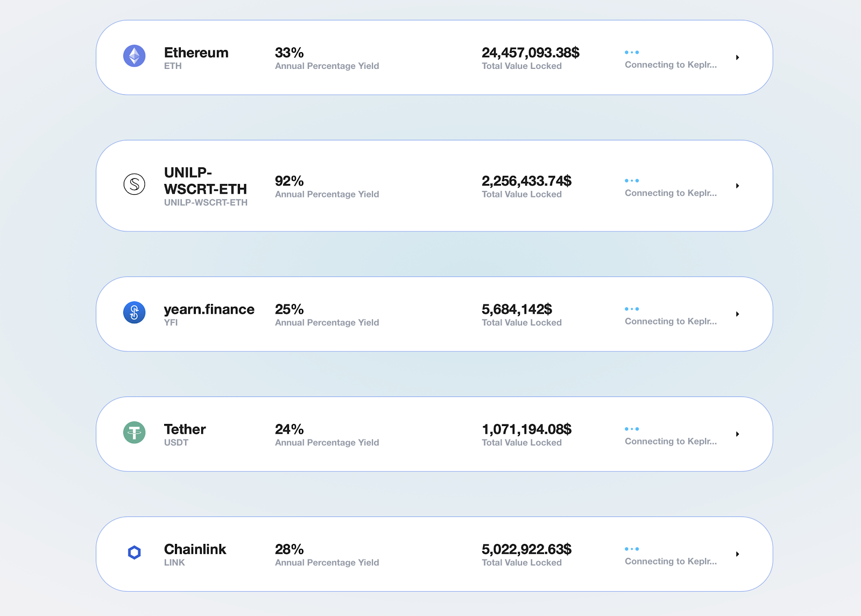Click the ETH ticker symbol
861x616 pixels.
(x=173, y=66)
